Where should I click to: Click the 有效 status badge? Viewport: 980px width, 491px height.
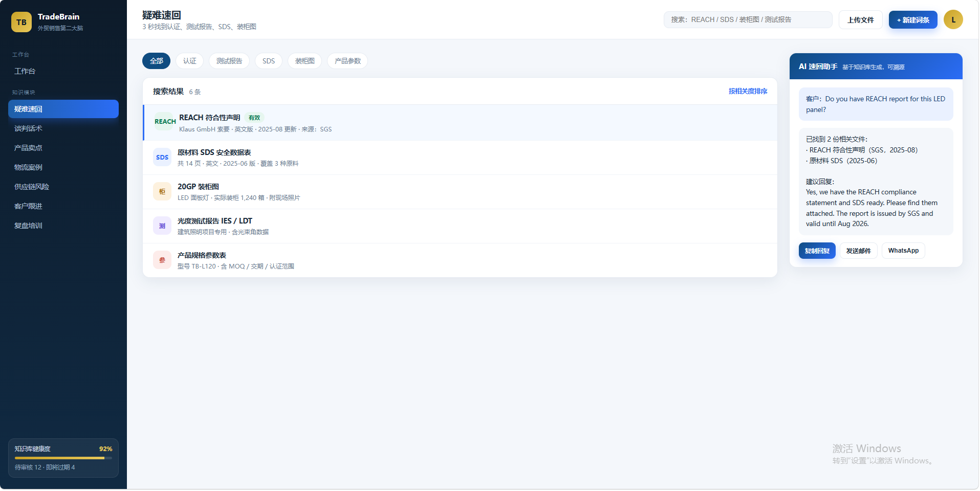pos(254,118)
